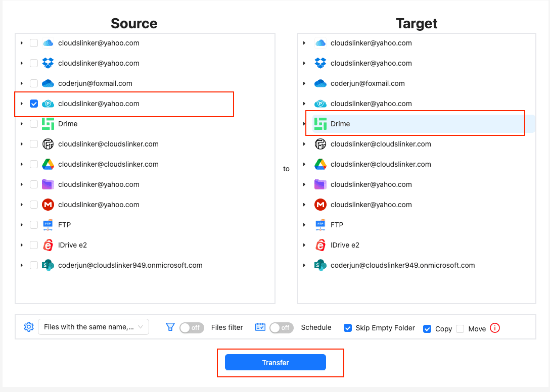Turn on the Files filter switch
This screenshot has width=550, height=392.
click(192, 327)
